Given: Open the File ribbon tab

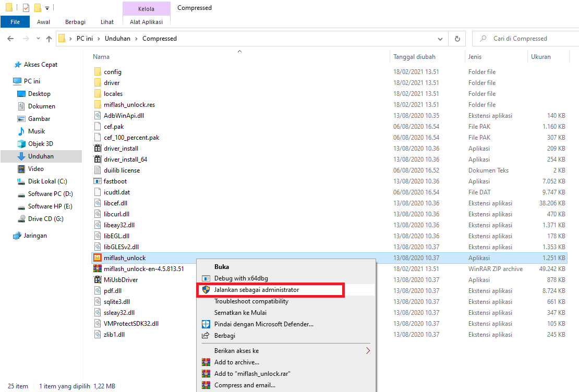Looking at the screenshot, I should tap(15, 22).
